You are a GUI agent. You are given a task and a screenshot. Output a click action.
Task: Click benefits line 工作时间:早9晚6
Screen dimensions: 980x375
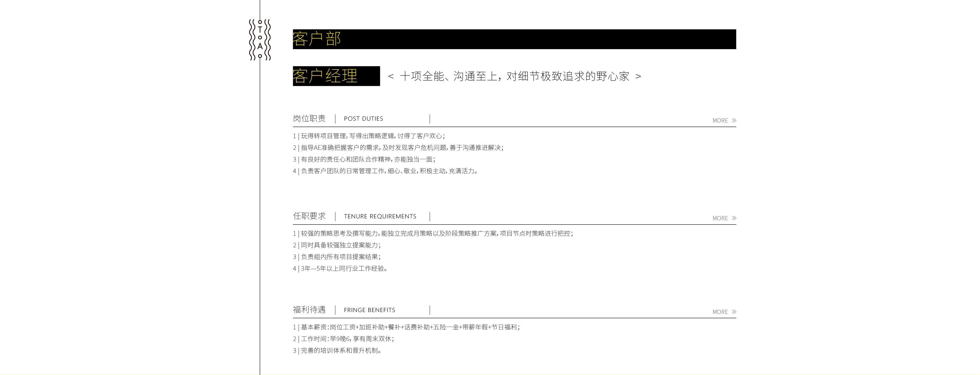click(343, 339)
